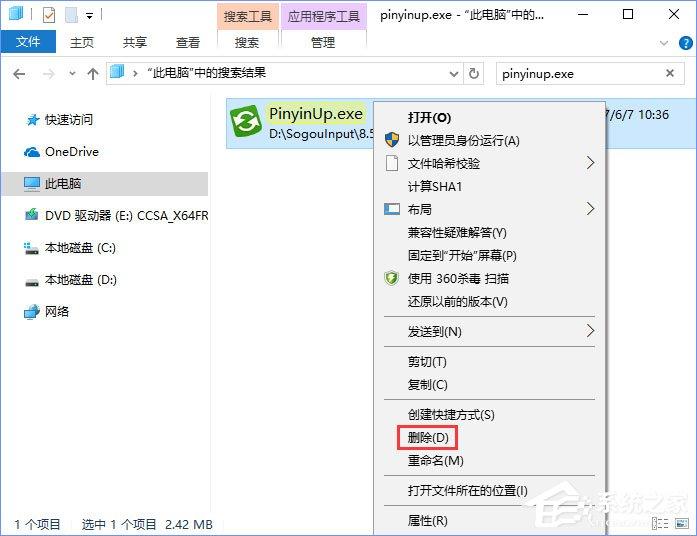Select 此电脑 (This PC) in navigation pane
The width and height of the screenshot is (697, 536).
[104, 184]
